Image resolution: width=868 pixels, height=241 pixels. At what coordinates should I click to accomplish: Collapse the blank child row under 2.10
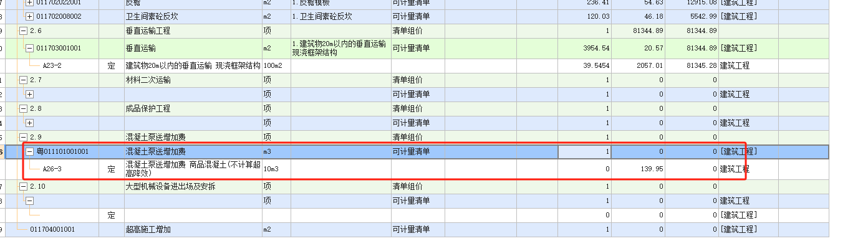29,201
